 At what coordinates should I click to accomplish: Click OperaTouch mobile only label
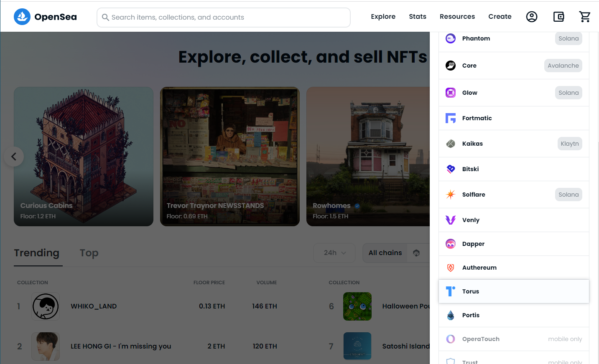point(565,339)
